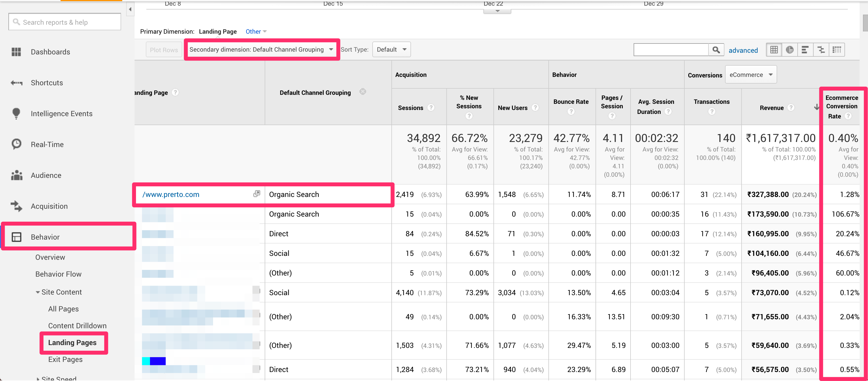Viewport: 868px width, 381px height.
Task: Switch to Percentage pie chart view
Action: pos(789,50)
